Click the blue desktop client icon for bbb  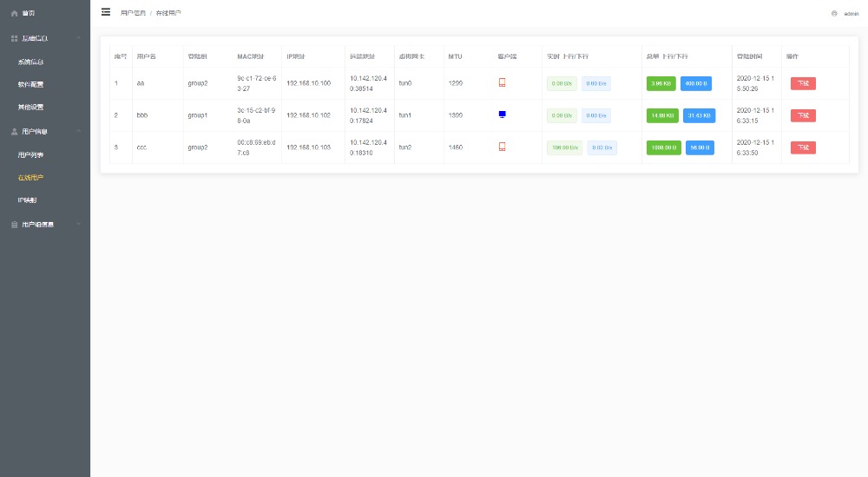coord(502,114)
